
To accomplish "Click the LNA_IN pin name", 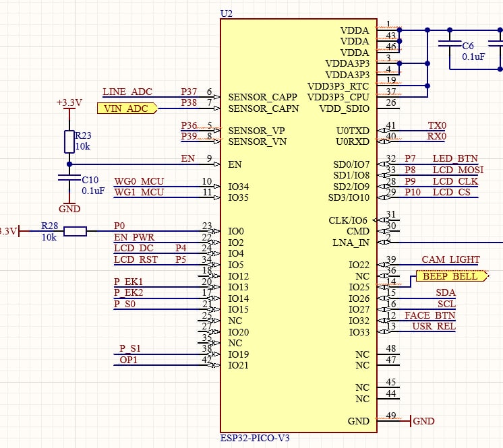I will tap(351, 243).
